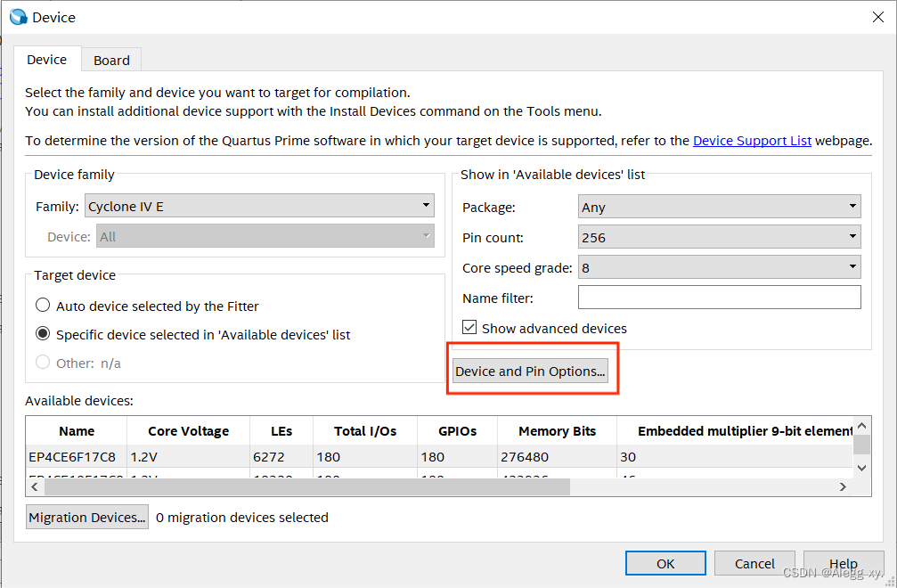Screen dimensions: 897x588
Task: Open the Core speed grade dropdown
Action: (719, 267)
